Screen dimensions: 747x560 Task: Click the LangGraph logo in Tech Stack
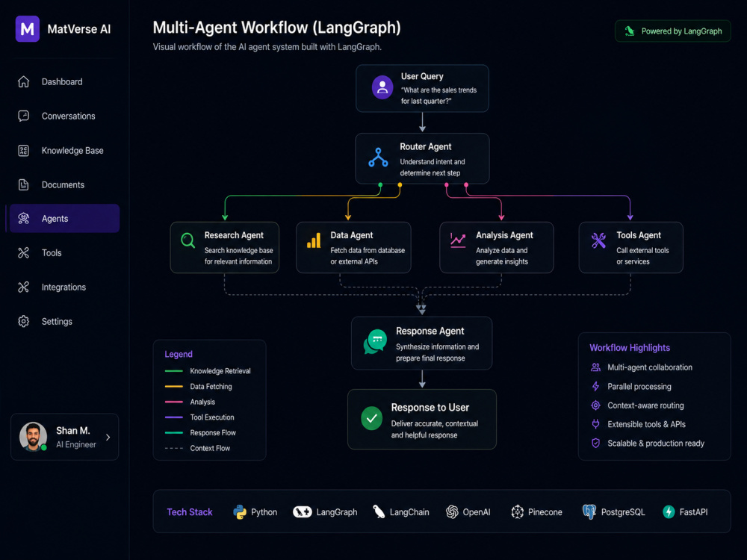(x=302, y=512)
